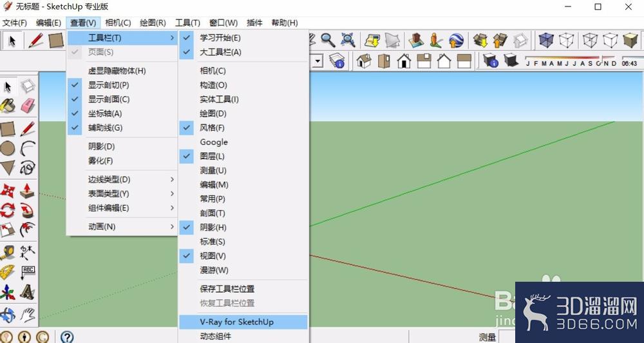This screenshot has width=644, height=343.
Task: Choose the Text label tool (ABC)
Action: (27, 272)
